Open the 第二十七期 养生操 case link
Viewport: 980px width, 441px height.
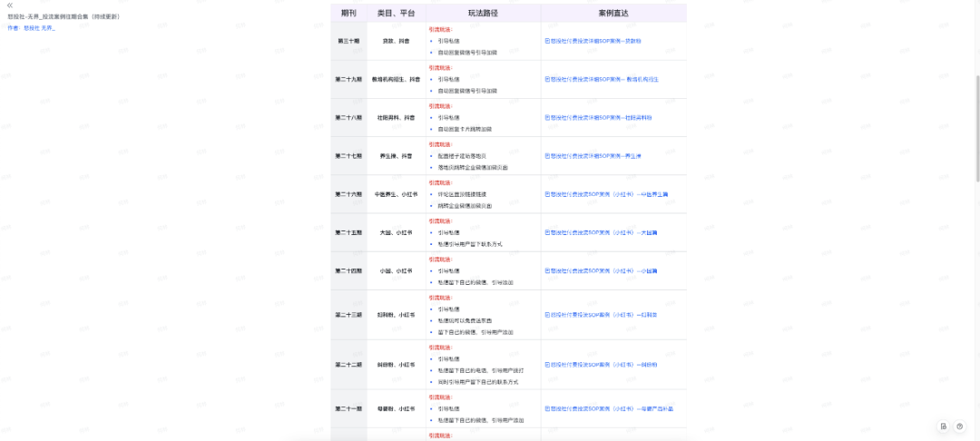[x=593, y=155]
